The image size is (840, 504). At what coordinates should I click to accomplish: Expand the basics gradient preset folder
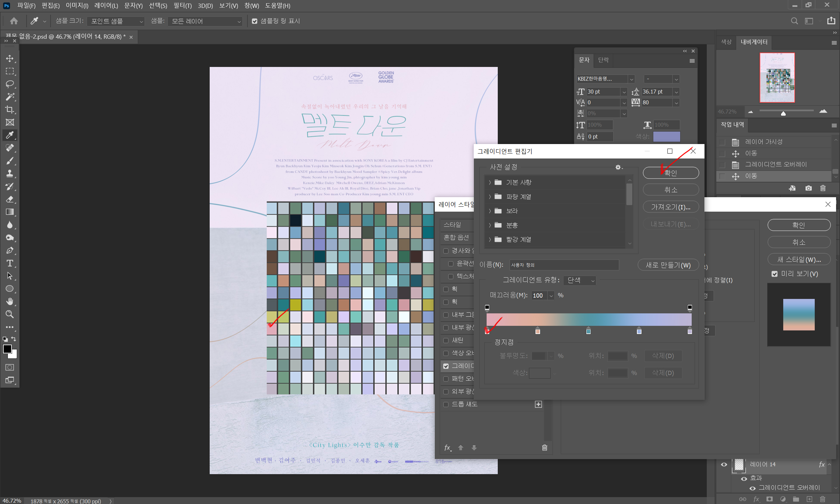pyautogui.click(x=490, y=182)
